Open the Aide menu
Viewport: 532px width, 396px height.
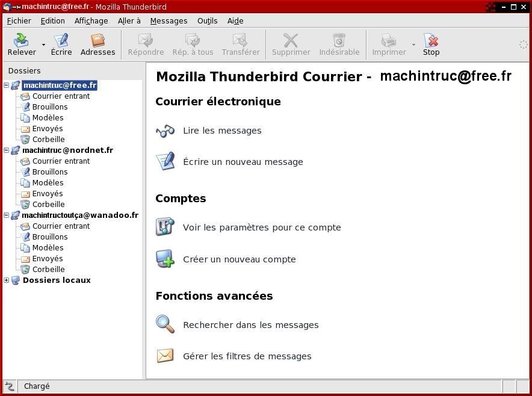(235, 21)
